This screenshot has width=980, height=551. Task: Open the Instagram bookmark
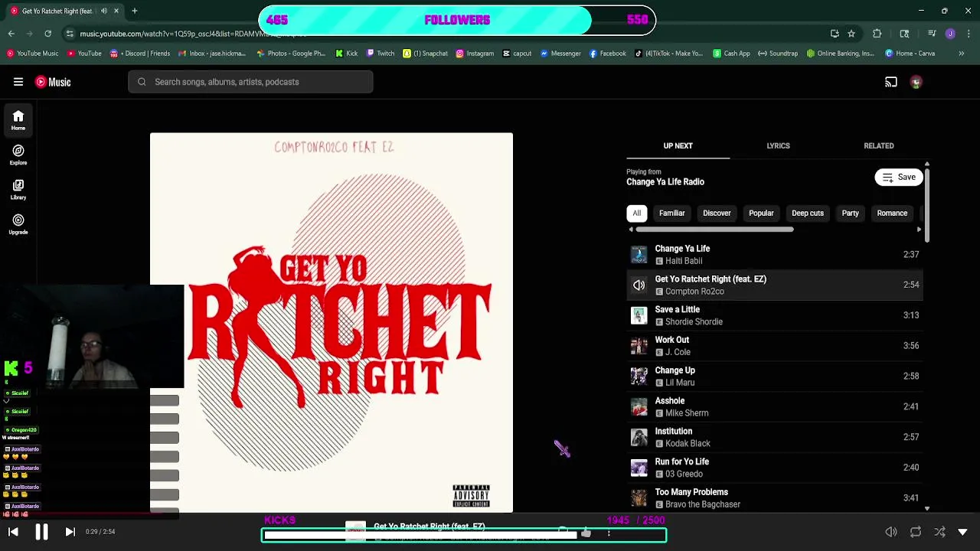475,54
